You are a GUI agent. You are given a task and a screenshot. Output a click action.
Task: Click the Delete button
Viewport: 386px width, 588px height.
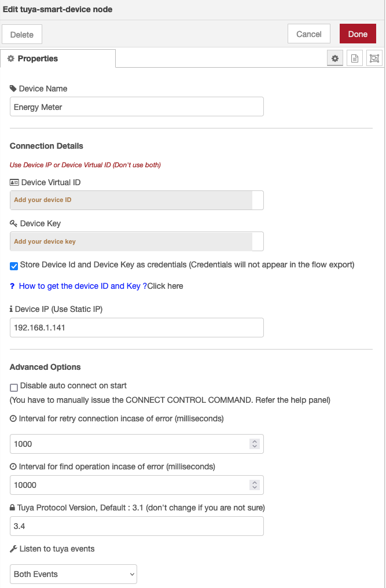[22, 34]
